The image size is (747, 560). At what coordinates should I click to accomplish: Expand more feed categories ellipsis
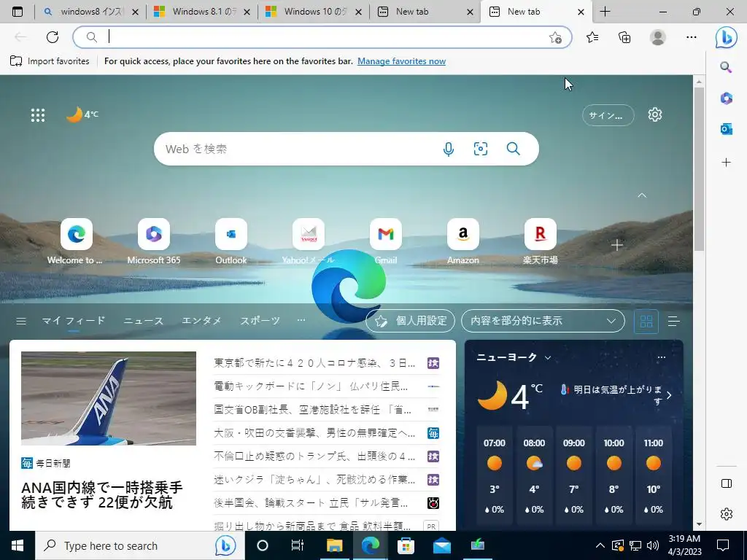pos(301,320)
